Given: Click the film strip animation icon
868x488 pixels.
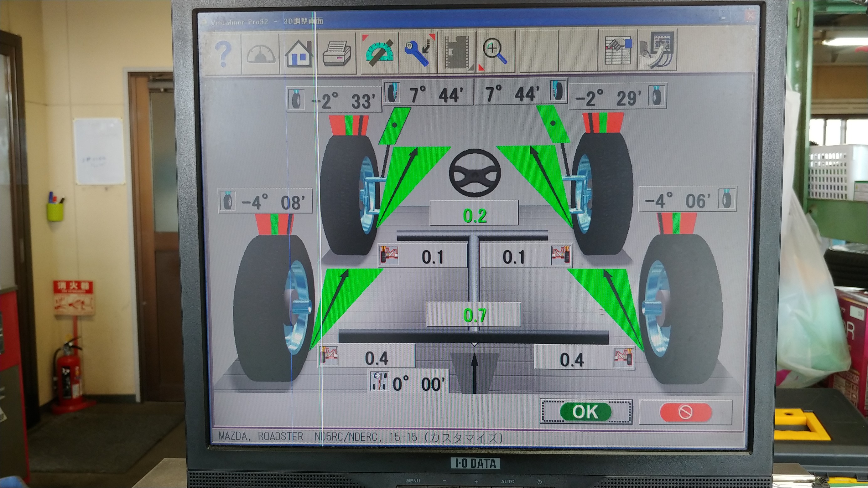Looking at the screenshot, I should point(457,53).
